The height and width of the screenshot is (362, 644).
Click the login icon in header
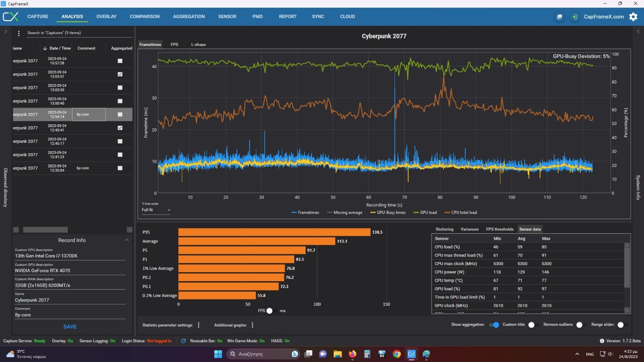click(575, 16)
